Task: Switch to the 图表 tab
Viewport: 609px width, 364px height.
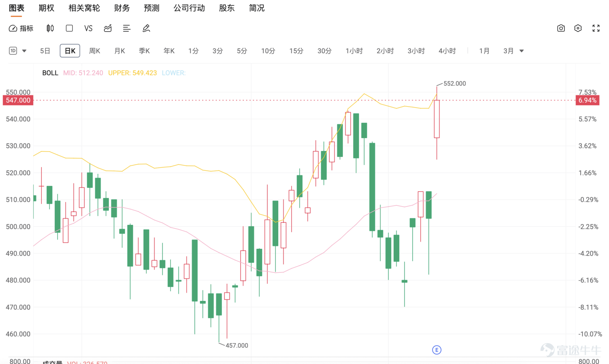Action: tap(16, 8)
